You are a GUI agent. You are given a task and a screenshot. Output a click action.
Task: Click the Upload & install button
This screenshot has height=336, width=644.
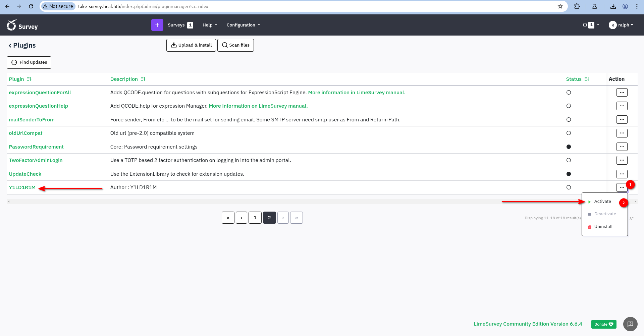point(191,45)
